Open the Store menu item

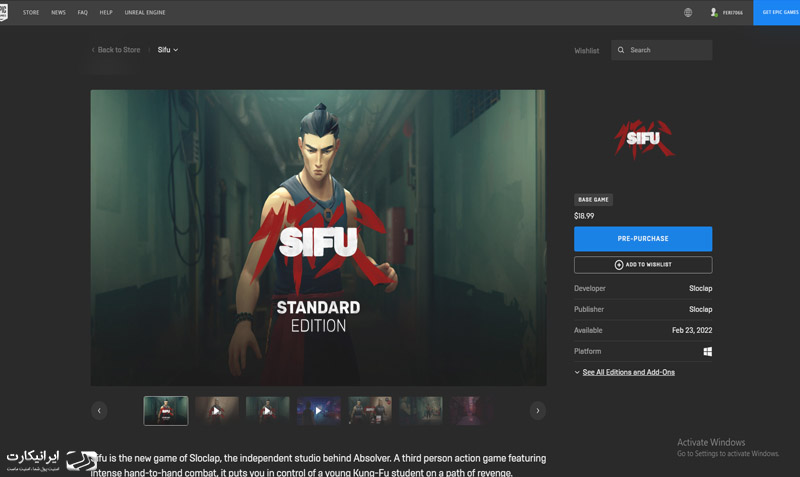click(31, 12)
